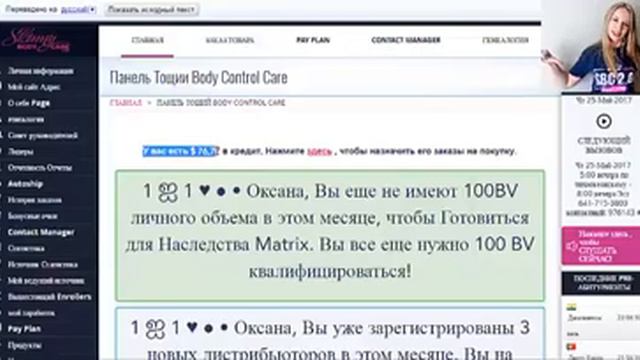Click the ГЛАВНАЯ breadcrumb link
This screenshot has height=360, width=640.
(x=126, y=102)
